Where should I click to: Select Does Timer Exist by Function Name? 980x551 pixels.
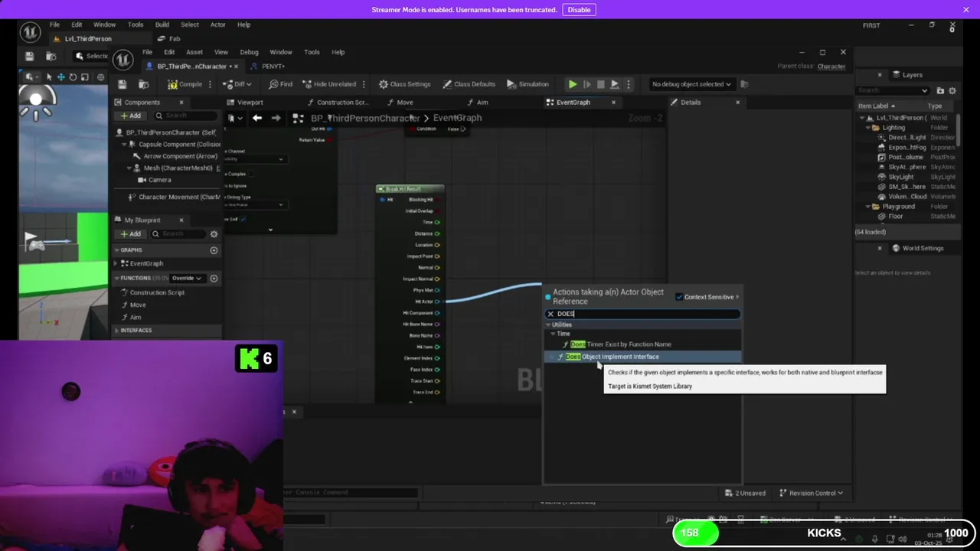tap(621, 344)
